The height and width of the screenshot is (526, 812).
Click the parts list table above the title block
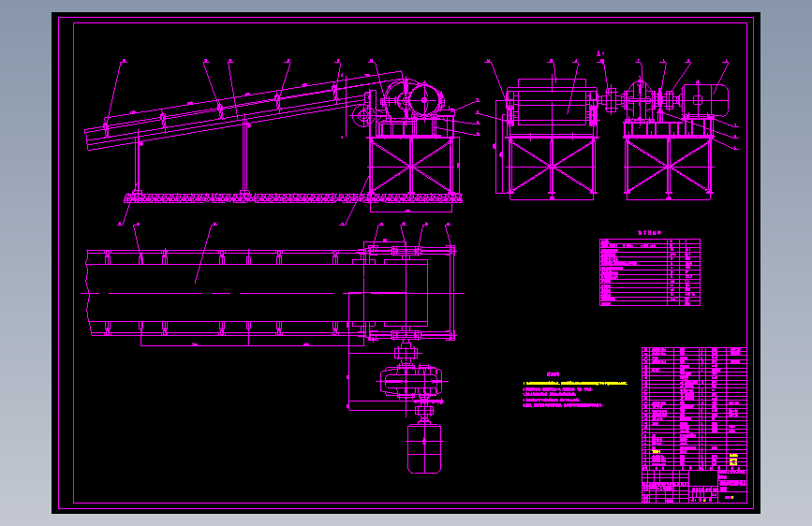pyautogui.click(x=694, y=408)
